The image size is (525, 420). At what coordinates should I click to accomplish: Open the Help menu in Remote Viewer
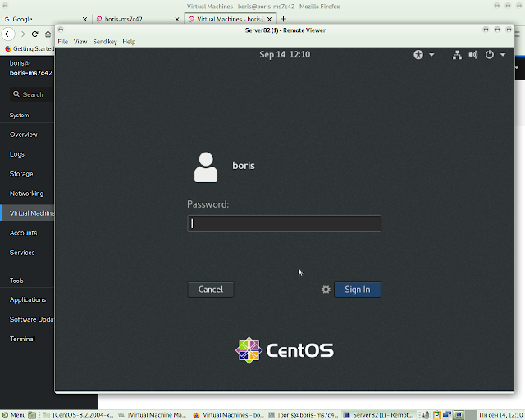tap(129, 42)
